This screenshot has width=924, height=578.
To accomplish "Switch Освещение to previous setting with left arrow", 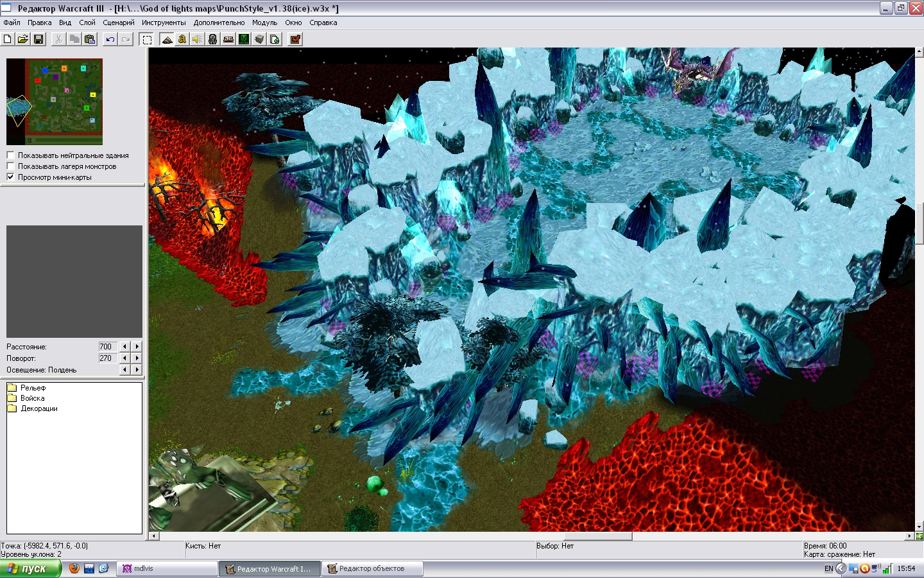I will click(125, 370).
